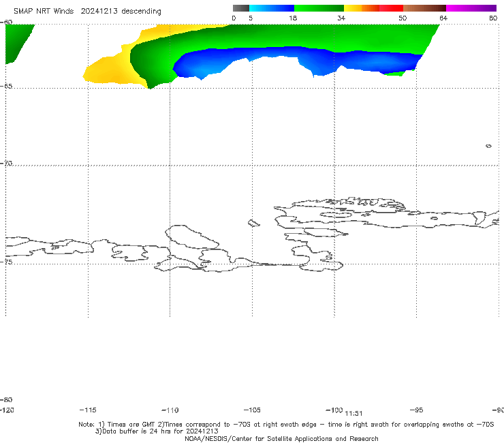
Task: Click the title text 'SMAP NRT Winds'
Action: click(x=44, y=12)
